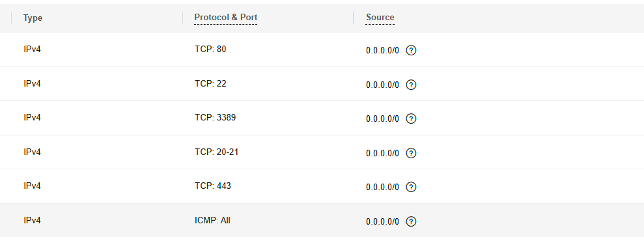Click IPv4 type in the TCP: 443 row
Viewport: 644px width, 237px height.
32,186
